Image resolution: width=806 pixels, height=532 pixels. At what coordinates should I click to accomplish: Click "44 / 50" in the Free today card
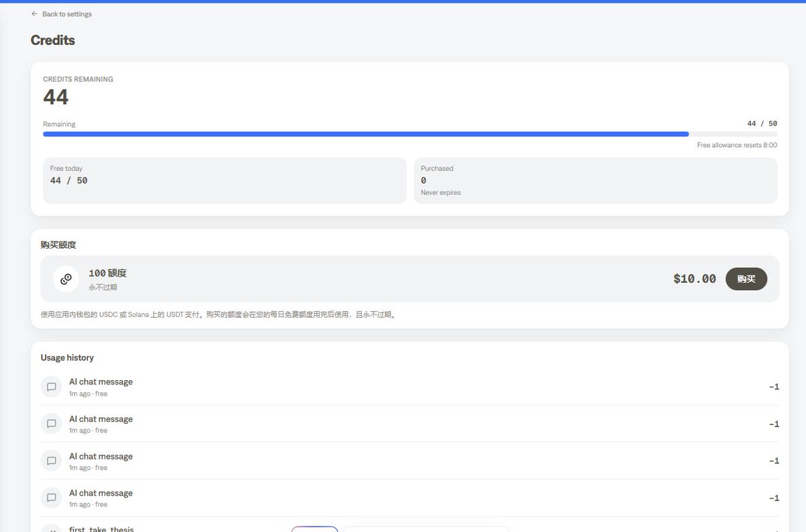click(69, 181)
